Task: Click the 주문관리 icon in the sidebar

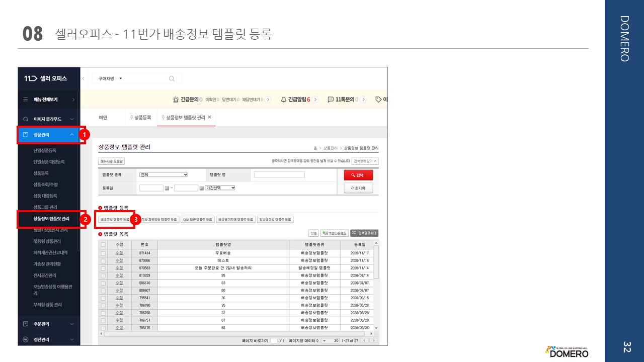Action: (26, 324)
